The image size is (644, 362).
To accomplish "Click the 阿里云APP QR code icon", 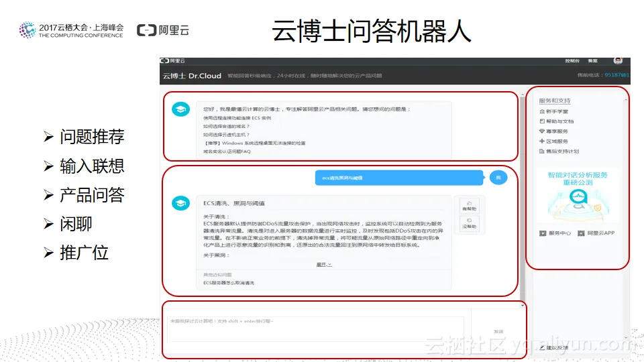I will click(581, 233).
